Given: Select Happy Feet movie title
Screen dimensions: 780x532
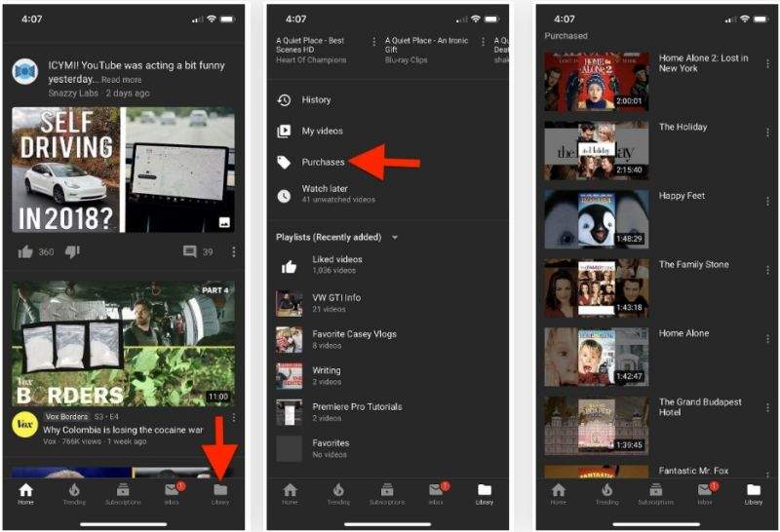Looking at the screenshot, I should point(682,196).
